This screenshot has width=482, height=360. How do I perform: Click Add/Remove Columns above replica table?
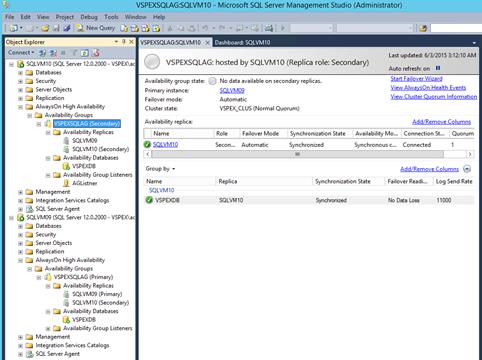[x=441, y=122]
